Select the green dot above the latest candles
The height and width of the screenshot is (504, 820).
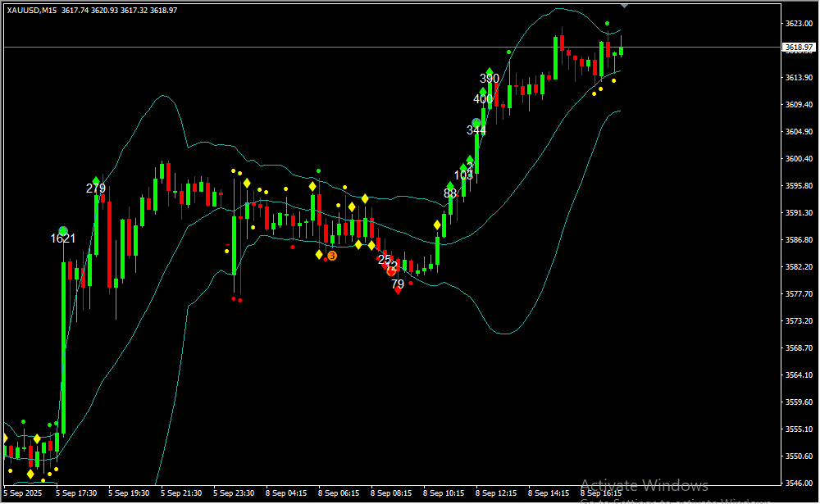pos(608,23)
